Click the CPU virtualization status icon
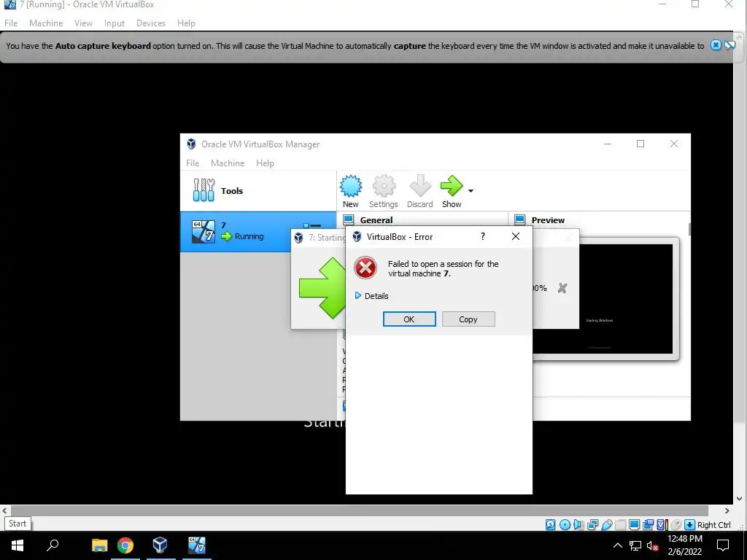This screenshot has width=747, height=560. tap(662, 525)
